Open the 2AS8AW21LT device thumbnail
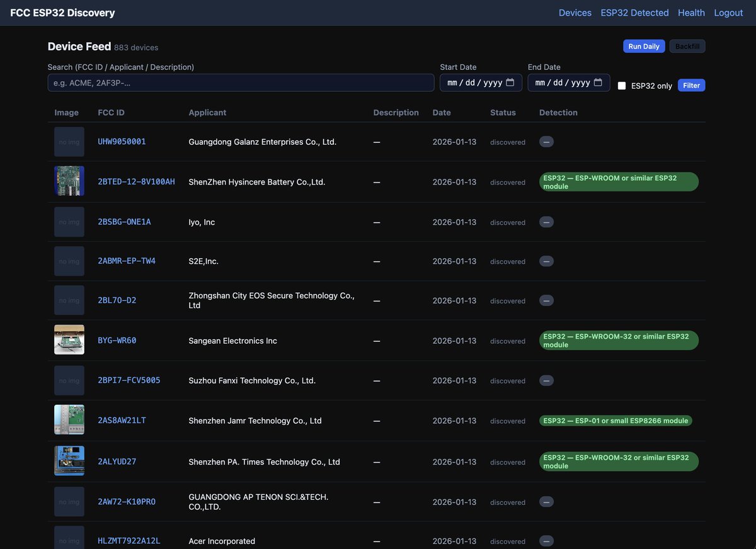This screenshot has width=756, height=549. (x=69, y=420)
